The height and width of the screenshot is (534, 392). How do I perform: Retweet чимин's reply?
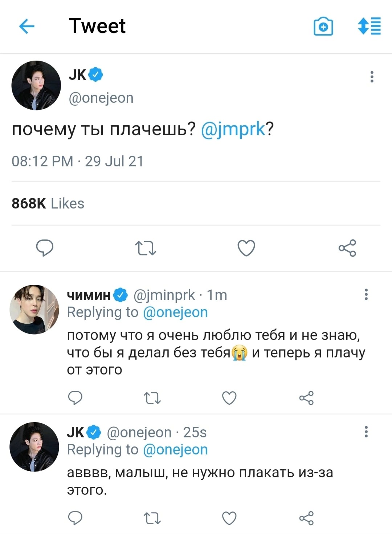tap(152, 399)
